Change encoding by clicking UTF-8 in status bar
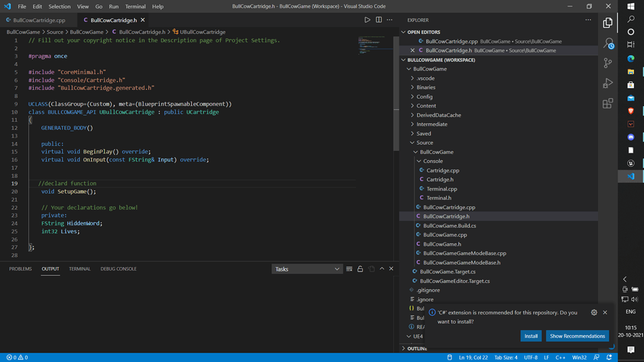 click(x=531, y=357)
